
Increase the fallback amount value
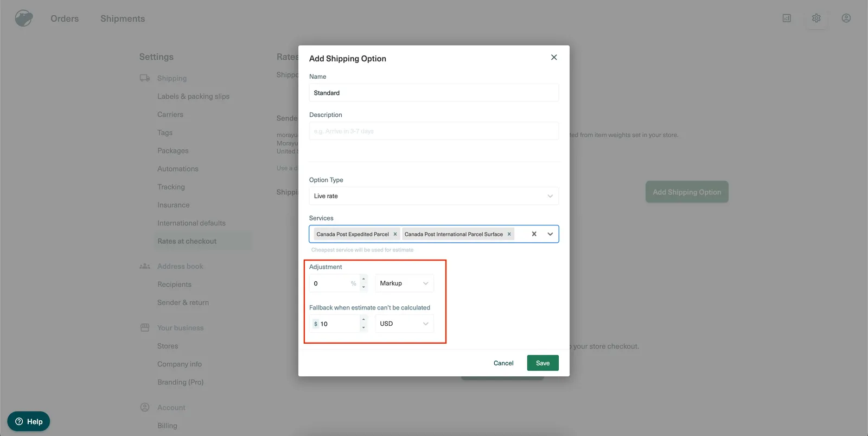(x=363, y=320)
